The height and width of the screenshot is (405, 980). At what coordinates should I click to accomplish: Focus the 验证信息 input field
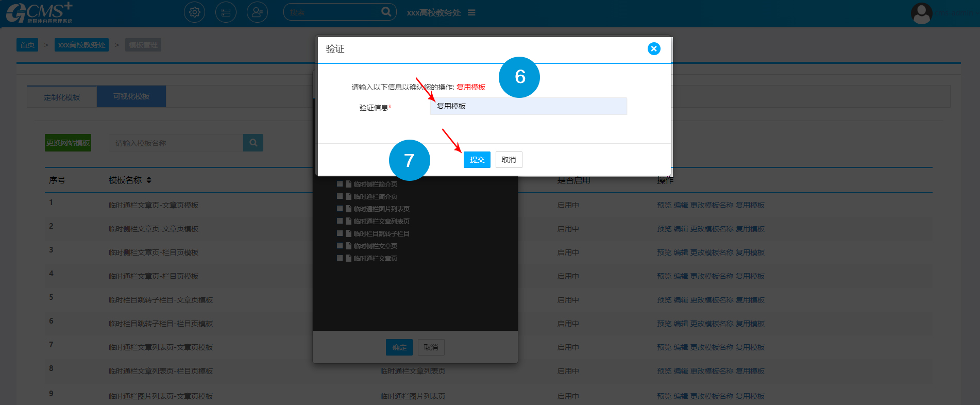[x=528, y=106]
